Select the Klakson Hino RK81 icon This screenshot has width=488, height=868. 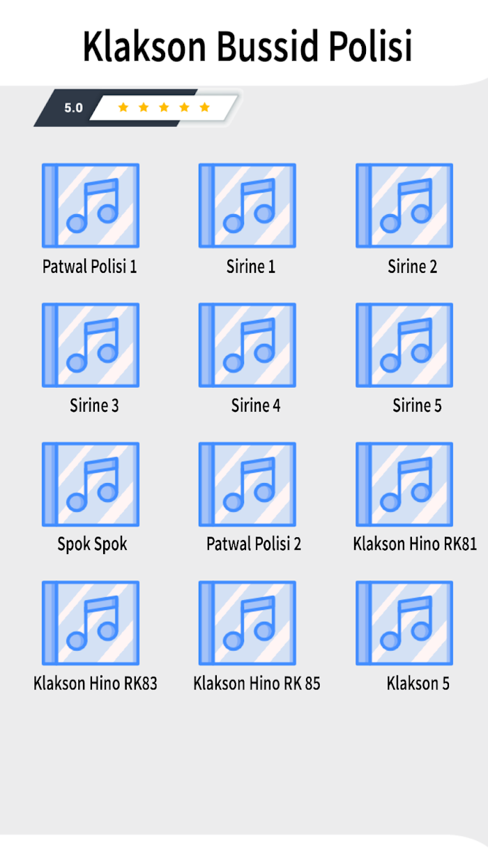pyautogui.click(x=404, y=484)
